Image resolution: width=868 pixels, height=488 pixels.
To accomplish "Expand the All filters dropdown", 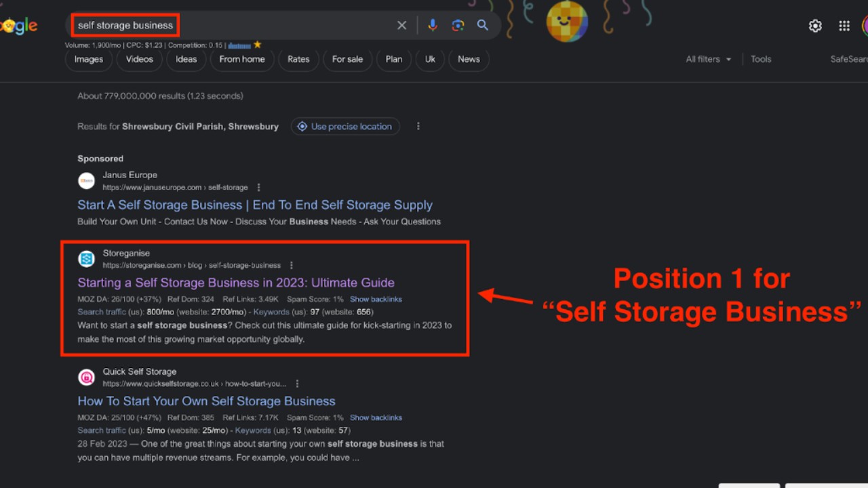I will [709, 59].
